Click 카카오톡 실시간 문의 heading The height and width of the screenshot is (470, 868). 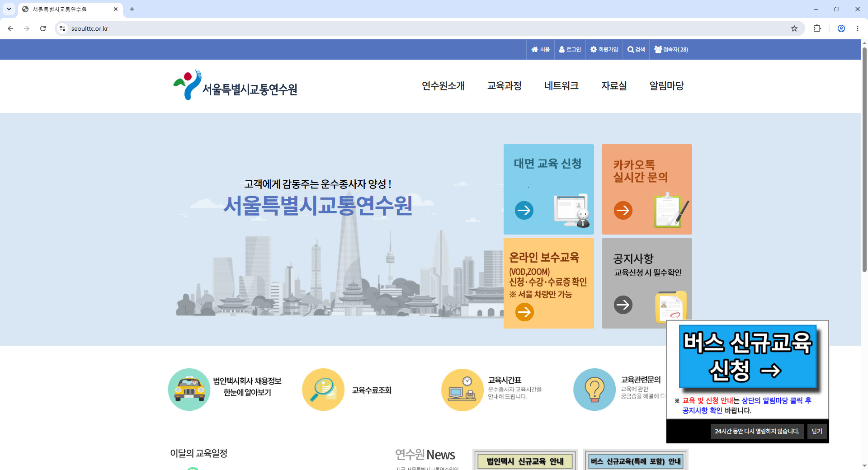tap(640, 171)
